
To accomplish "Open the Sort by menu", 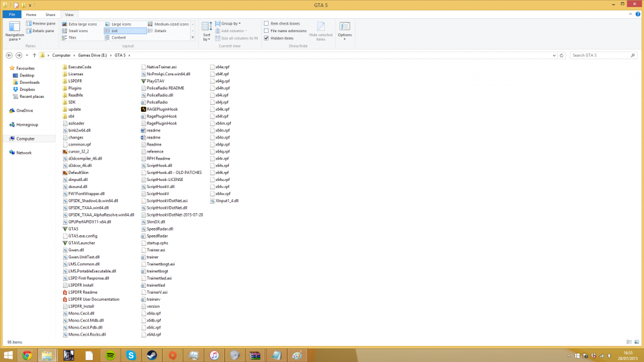I will pos(207,31).
